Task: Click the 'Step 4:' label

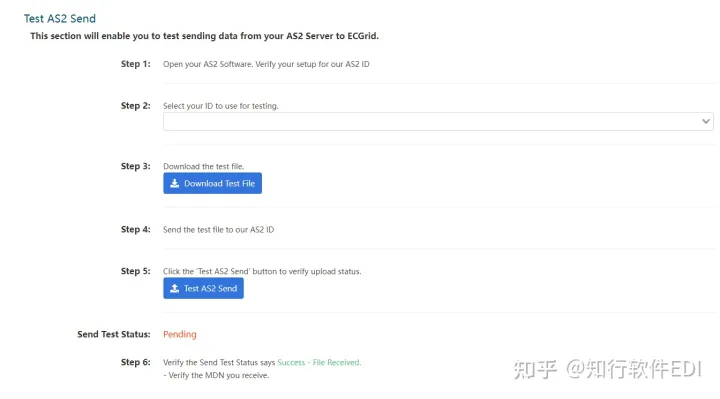Action: [135, 229]
